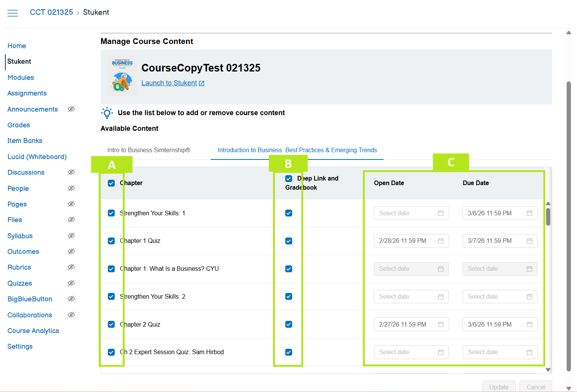577x392 pixels.
Task: Click hidden eye icon next to Announcements
Action: [x=71, y=109]
